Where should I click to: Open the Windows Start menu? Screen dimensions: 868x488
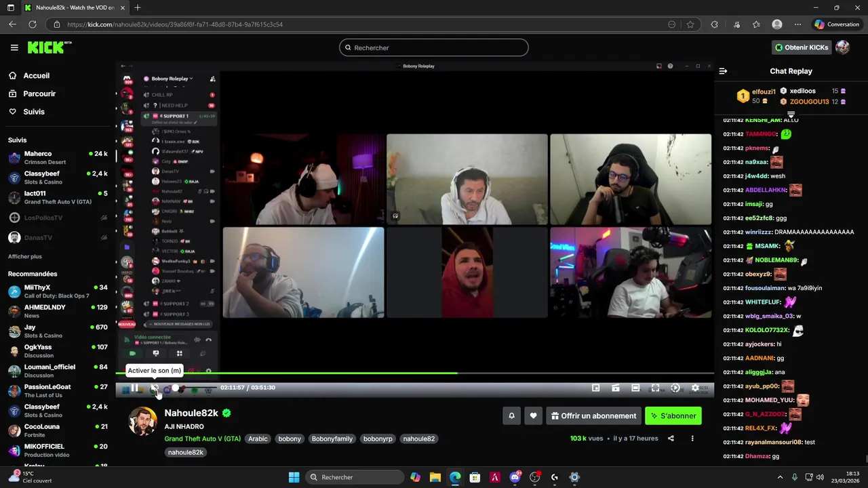click(294, 477)
